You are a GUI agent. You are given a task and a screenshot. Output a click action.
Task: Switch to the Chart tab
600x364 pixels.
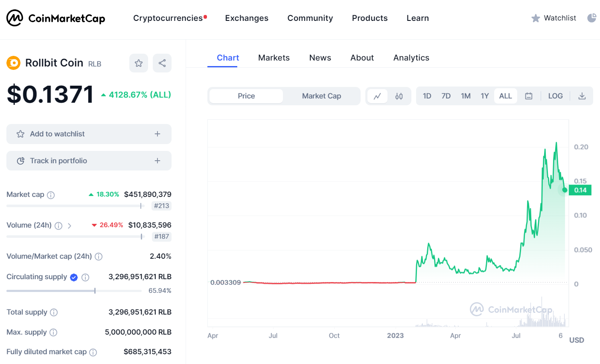click(228, 58)
